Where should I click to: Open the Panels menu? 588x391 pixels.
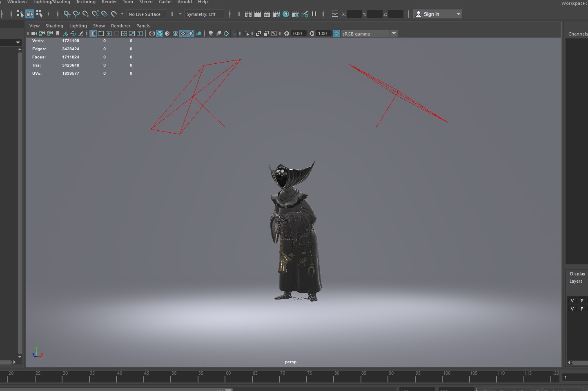pos(143,26)
